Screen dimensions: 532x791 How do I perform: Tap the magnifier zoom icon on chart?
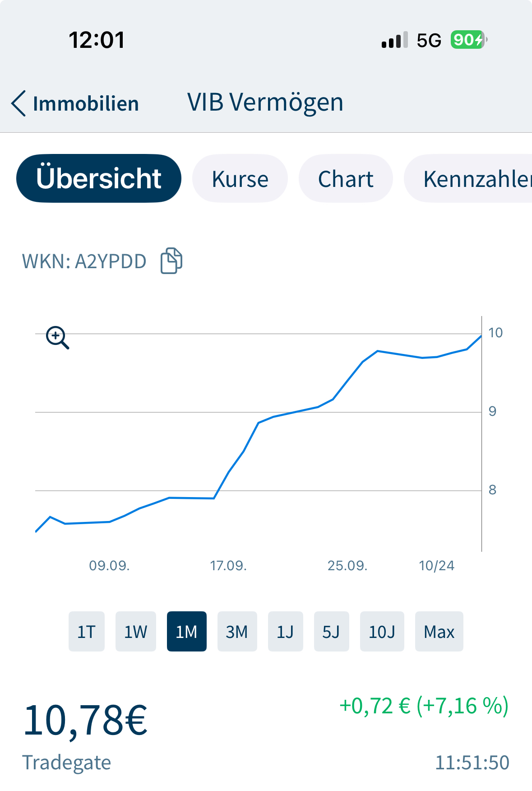tap(57, 337)
